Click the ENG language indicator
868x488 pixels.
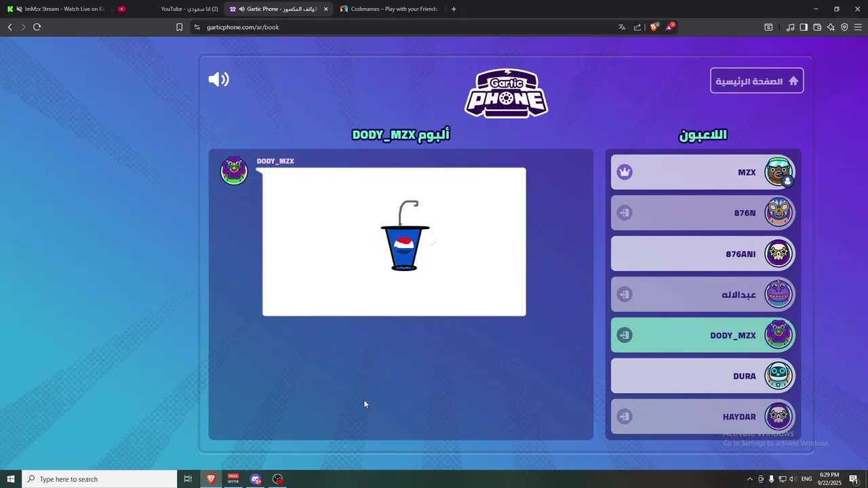[806, 479]
